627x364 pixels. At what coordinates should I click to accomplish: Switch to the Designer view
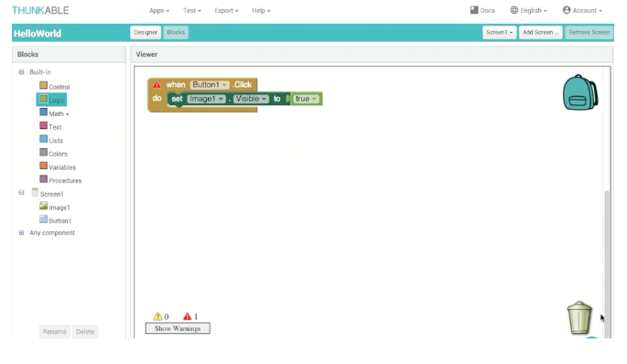click(146, 32)
